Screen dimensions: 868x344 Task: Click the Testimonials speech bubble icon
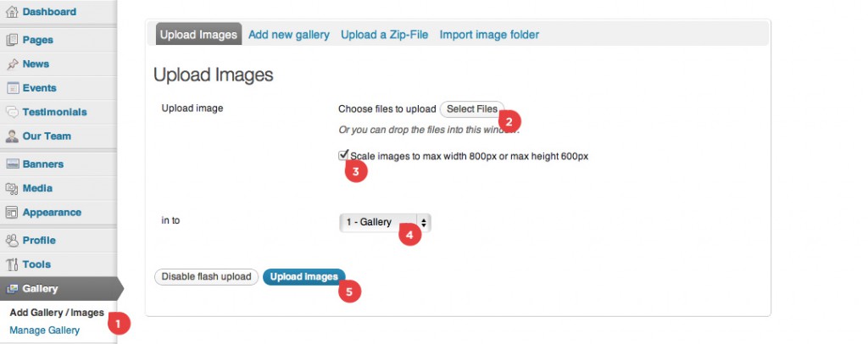[12, 112]
